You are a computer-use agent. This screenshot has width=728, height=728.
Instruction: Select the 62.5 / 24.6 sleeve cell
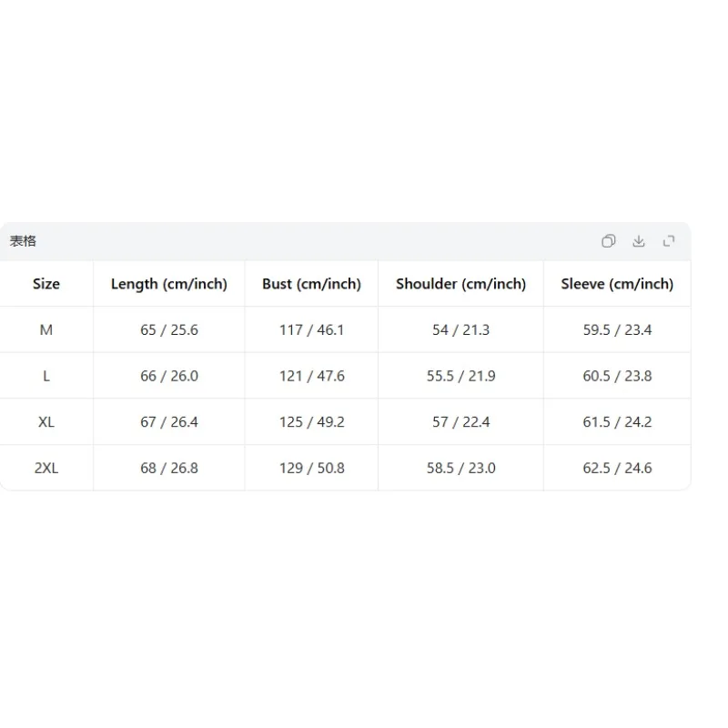(617, 468)
